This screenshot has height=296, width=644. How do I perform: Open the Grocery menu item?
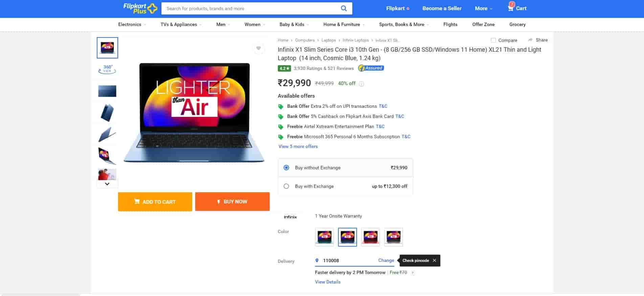coord(517,24)
